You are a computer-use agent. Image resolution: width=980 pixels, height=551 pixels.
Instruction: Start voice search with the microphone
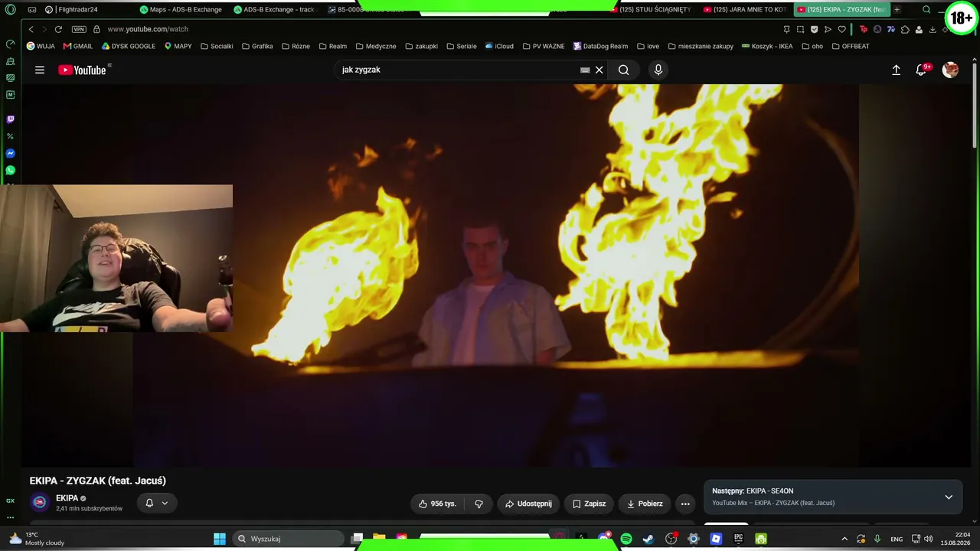658,70
